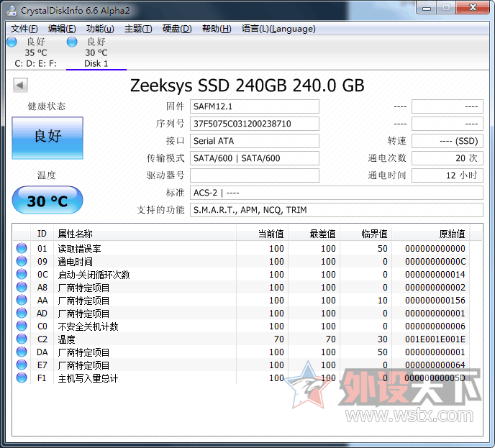The height and width of the screenshot is (448, 495).
Task: Minimize the CrystalDiskInfo window
Action: pyautogui.click(x=426, y=8)
